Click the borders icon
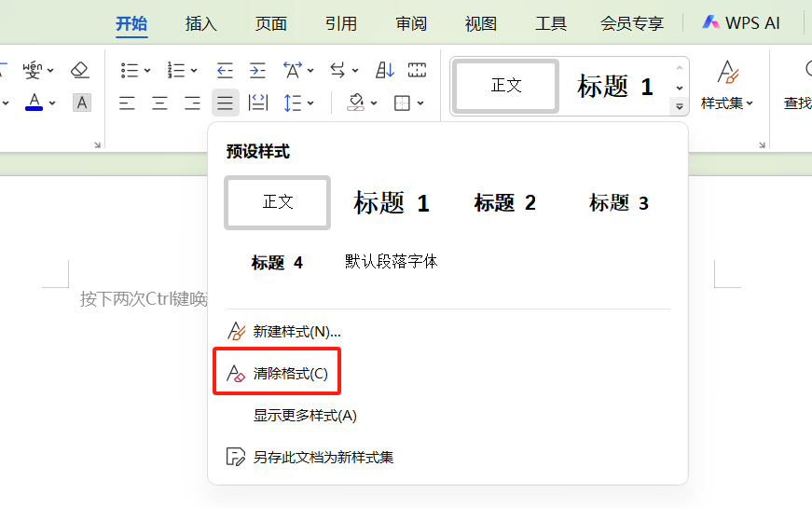This screenshot has height=508, width=812. pos(403,103)
